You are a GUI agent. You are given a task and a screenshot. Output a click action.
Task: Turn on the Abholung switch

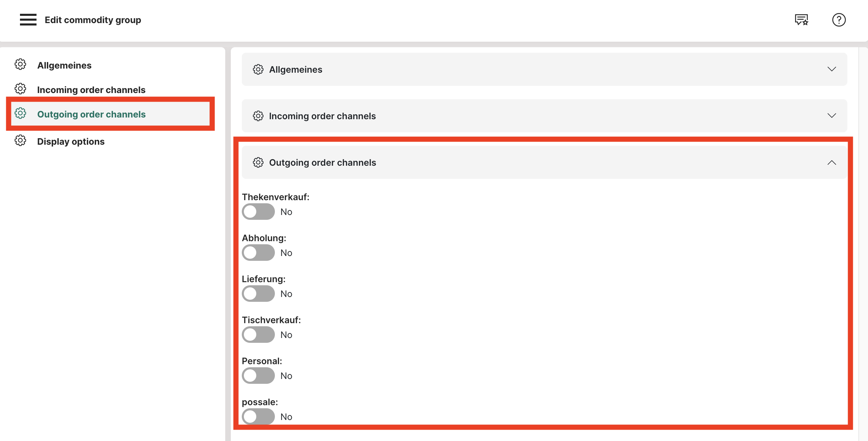(x=258, y=253)
